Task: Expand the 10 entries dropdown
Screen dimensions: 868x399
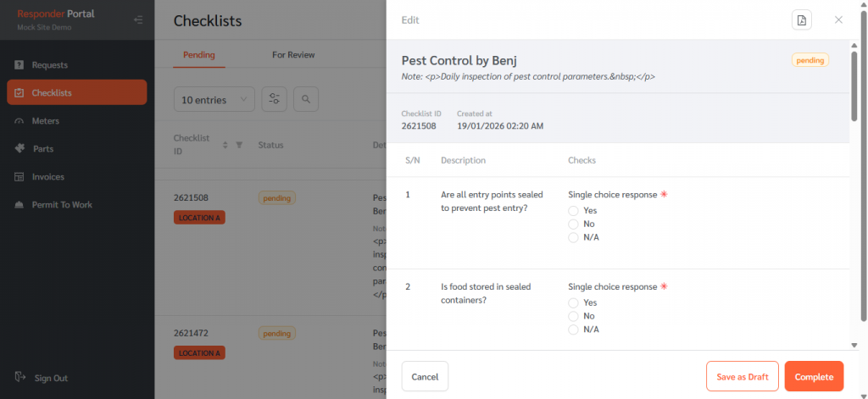Action: point(214,99)
